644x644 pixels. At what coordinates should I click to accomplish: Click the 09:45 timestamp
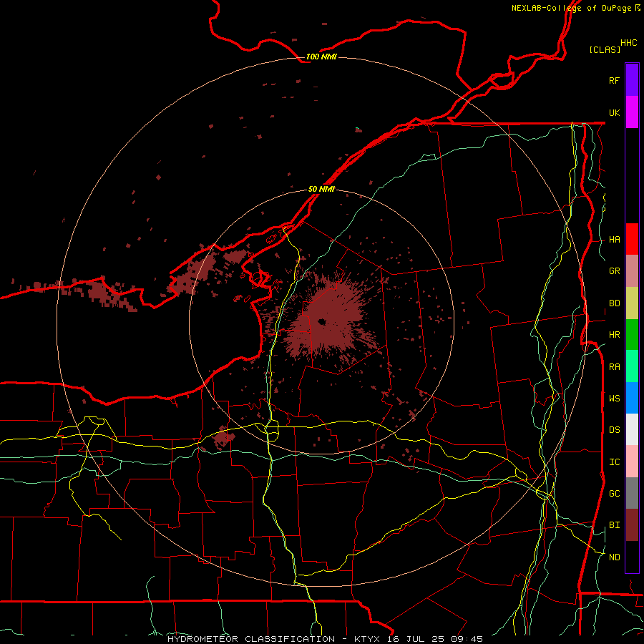pyautogui.click(x=466, y=639)
